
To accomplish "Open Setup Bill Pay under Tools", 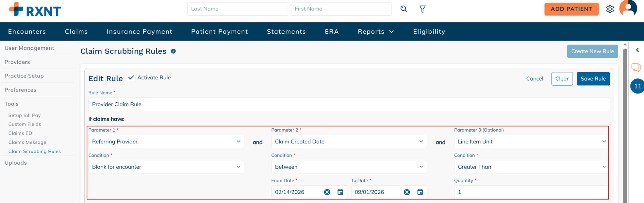I will (x=25, y=115).
